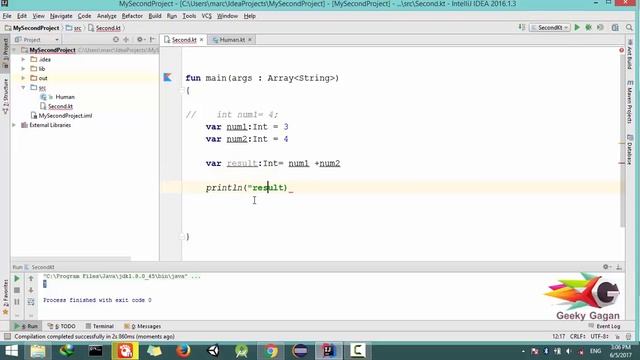Collapse MySecondProject root node
The height and width of the screenshot is (360, 640).
pos(14,50)
